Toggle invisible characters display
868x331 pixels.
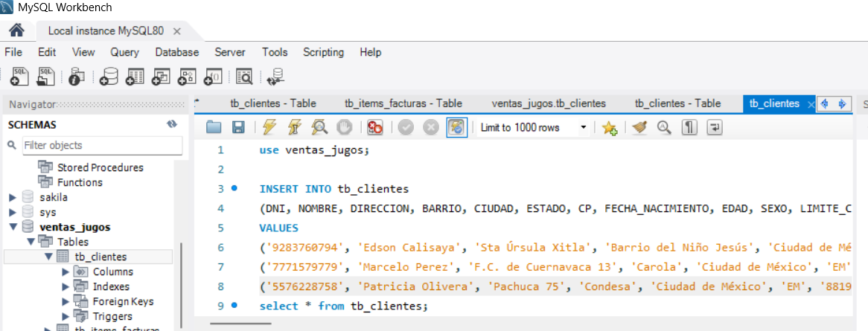pyautogui.click(x=688, y=128)
